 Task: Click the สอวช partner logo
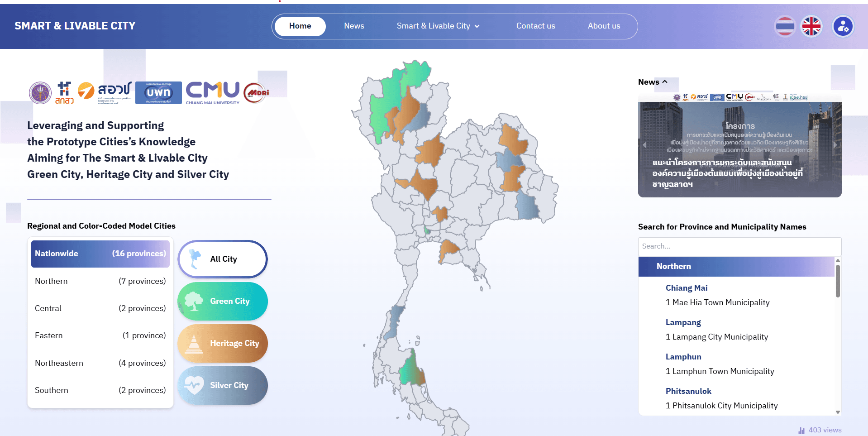pyautogui.click(x=105, y=93)
